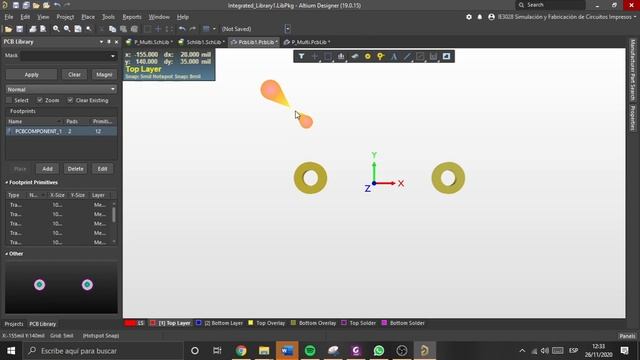Click the undo arrow in main toolbar
The height and width of the screenshot is (360, 640).
pyautogui.click(x=182, y=29)
